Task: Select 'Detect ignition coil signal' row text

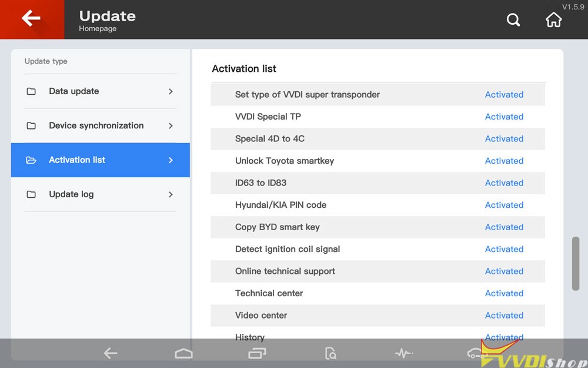Action: 288,249
